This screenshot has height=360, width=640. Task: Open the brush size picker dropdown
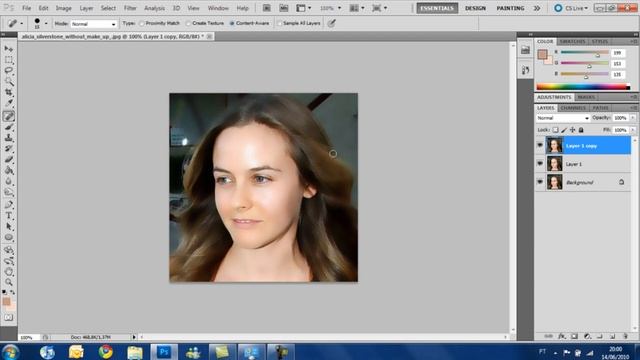(46, 24)
